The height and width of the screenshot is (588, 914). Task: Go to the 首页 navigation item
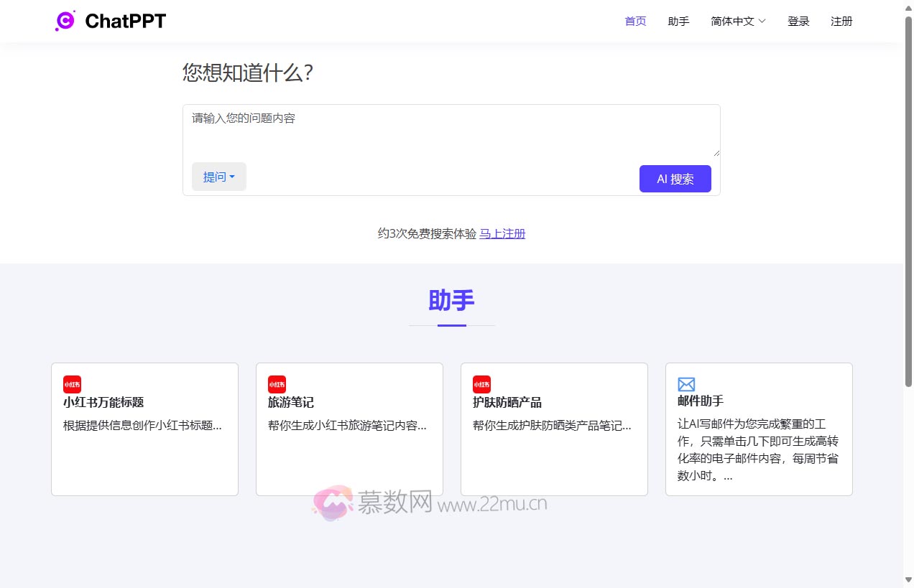pos(635,22)
